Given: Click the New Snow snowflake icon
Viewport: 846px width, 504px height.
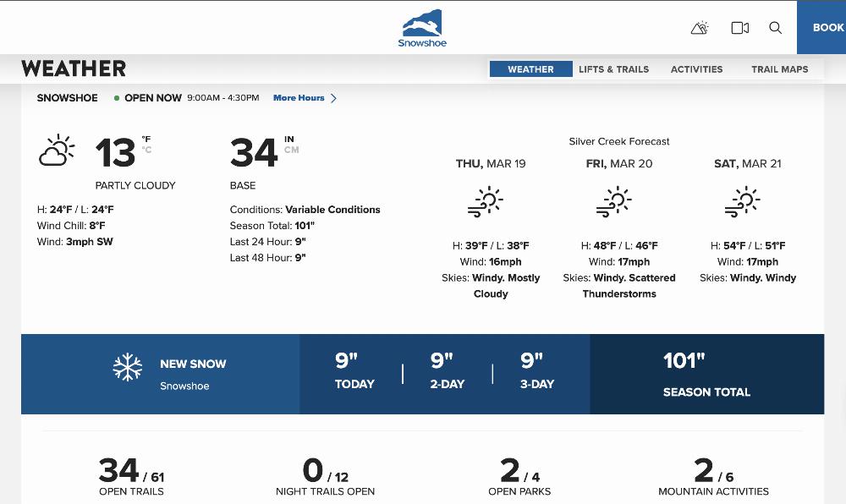Looking at the screenshot, I should click(128, 368).
